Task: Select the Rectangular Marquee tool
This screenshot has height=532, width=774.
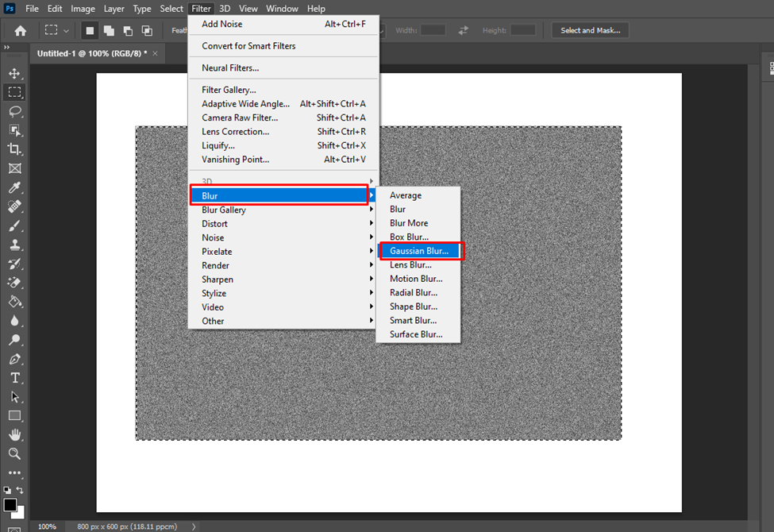Action: click(15, 92)
